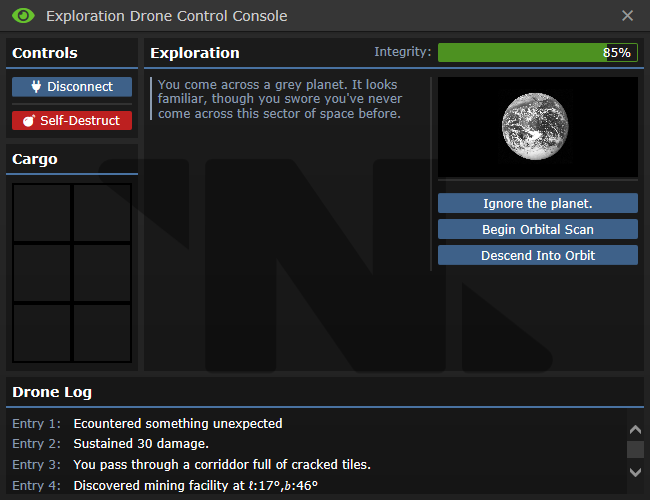Pick the middle-left cargo slot
650x500 pixels.
pos(42,273)
